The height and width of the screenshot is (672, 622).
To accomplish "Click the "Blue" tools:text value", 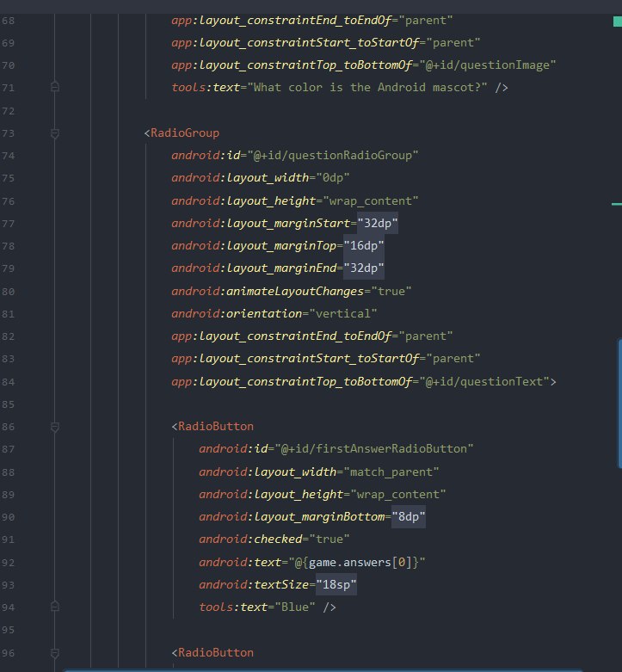I will point(295,607).
